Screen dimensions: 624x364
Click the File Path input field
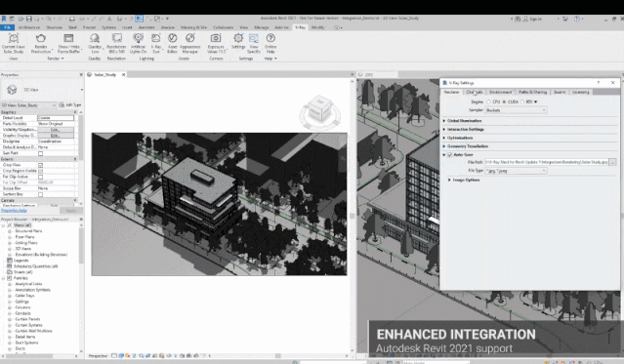click(x=547, y=162)
